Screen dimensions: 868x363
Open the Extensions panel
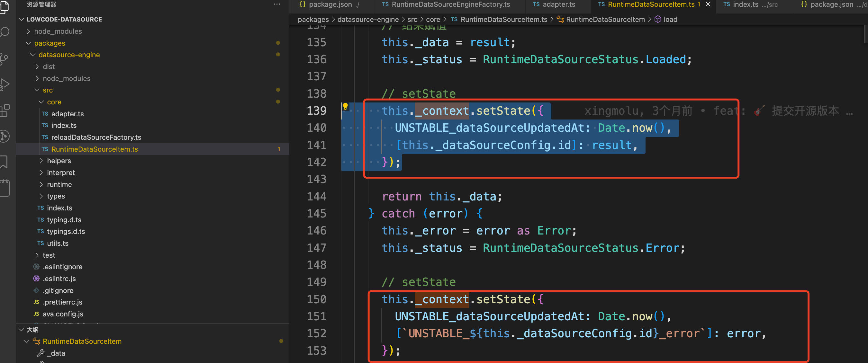pos(5,111)
